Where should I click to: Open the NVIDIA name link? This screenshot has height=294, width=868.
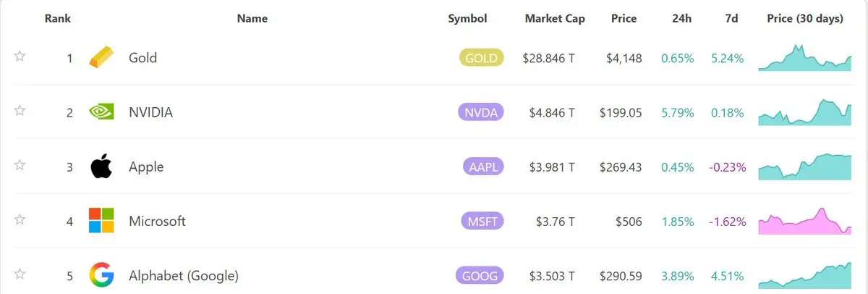150,112
